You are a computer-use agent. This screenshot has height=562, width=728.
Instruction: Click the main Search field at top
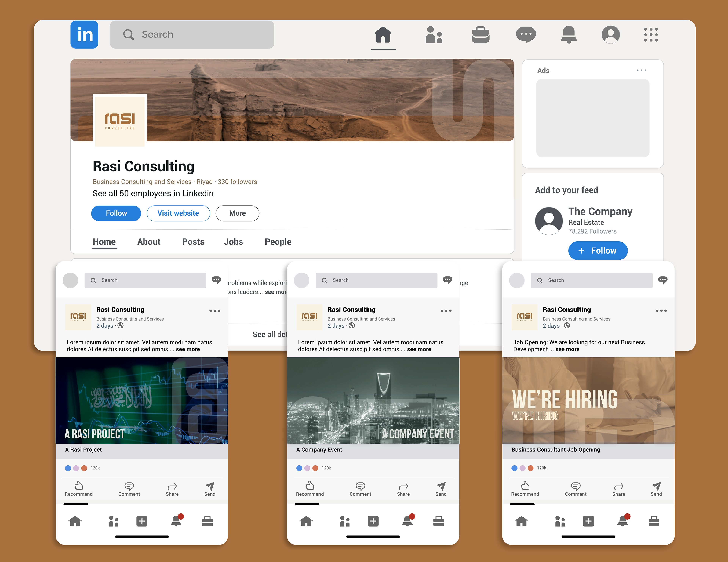coord(192,35)
